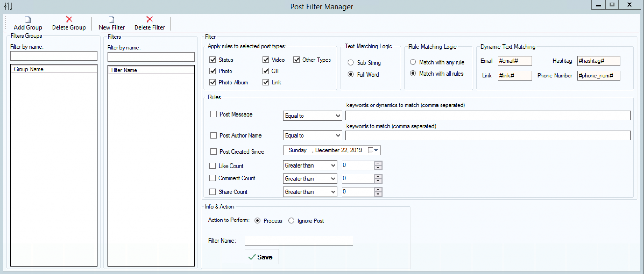This screenshot has height=274, width=644.
Task: Open the Post Author Name Equal to dropdown
Action: coord(338,135)
